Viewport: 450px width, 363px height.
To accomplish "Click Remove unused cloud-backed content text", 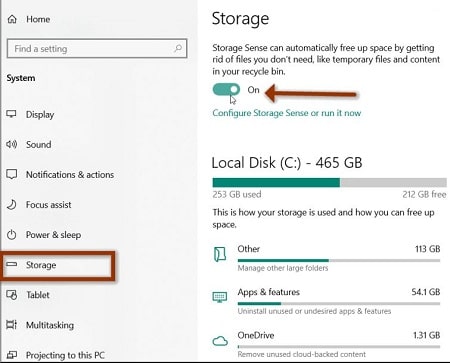I will tap(301, 354).
